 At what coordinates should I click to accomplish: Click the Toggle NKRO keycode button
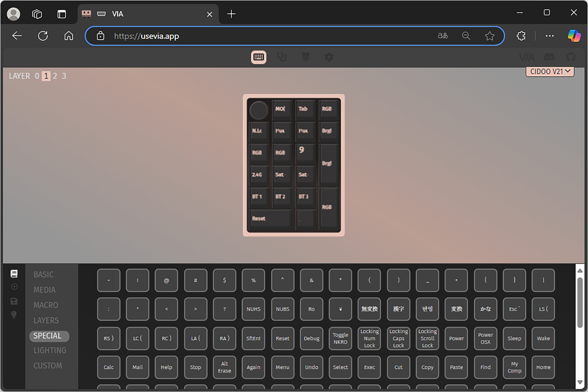pos(340,338)
